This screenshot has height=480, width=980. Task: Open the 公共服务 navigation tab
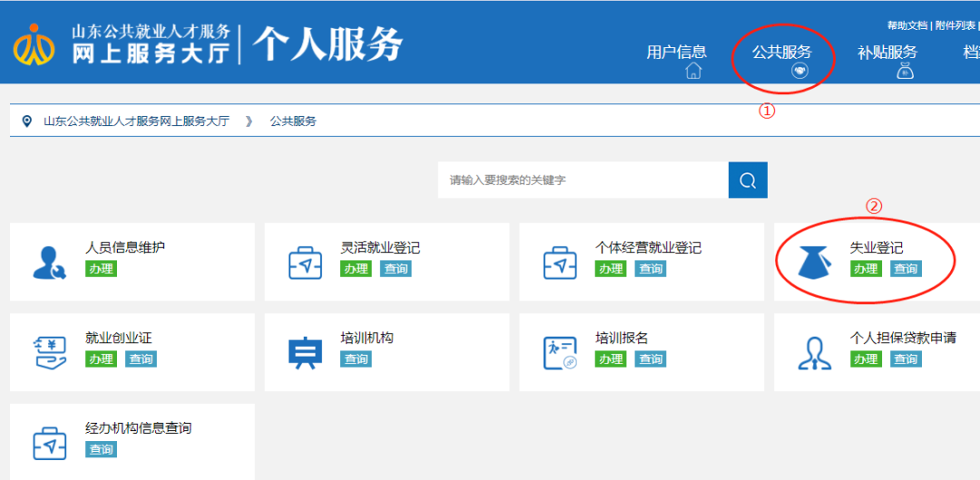781,53
